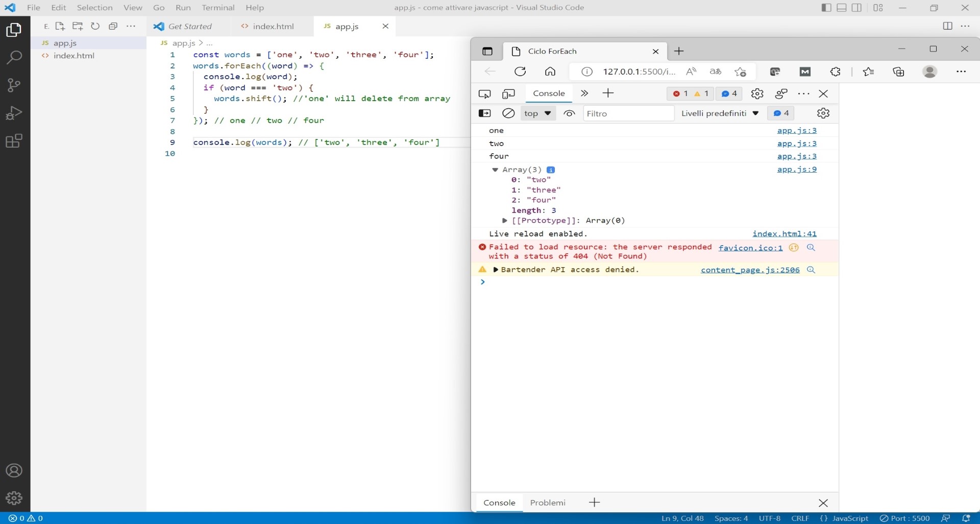Toggle the console sidebar panel
Screen dimensions: 980x524
pyautogui.click(x=485, y=113)
